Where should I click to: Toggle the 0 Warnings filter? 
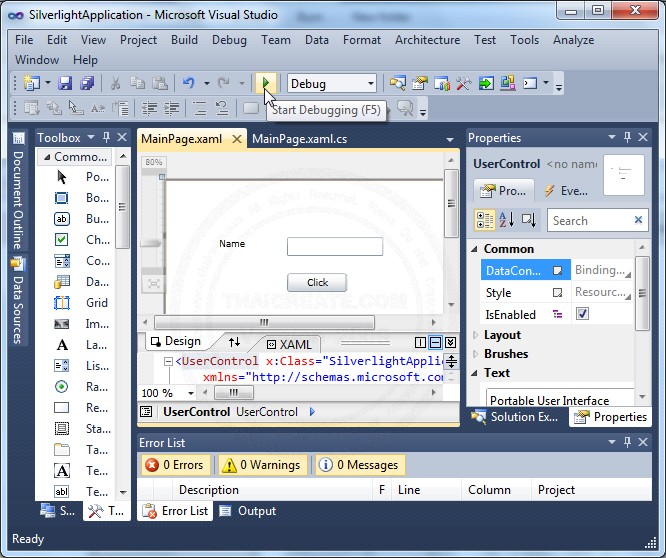[263, 465]
